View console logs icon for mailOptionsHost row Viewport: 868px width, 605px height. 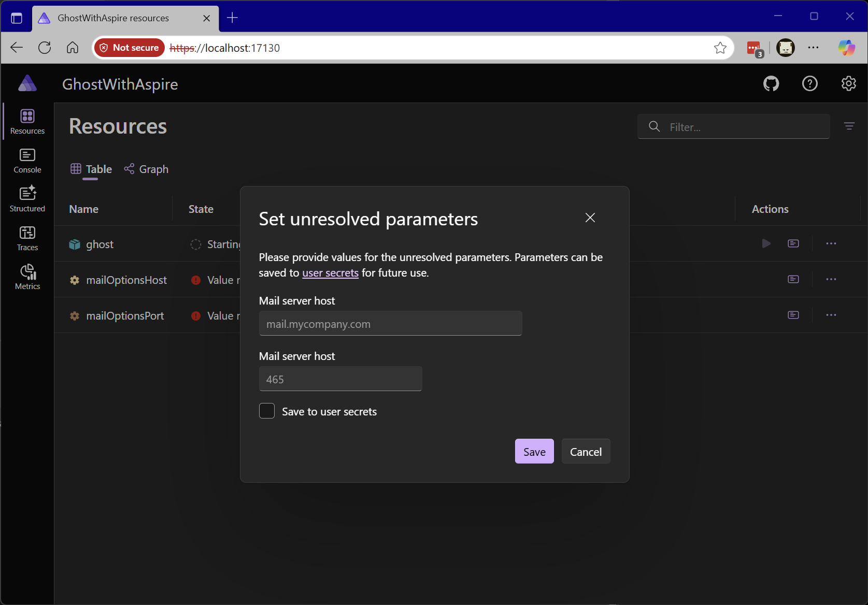point(793,279)
